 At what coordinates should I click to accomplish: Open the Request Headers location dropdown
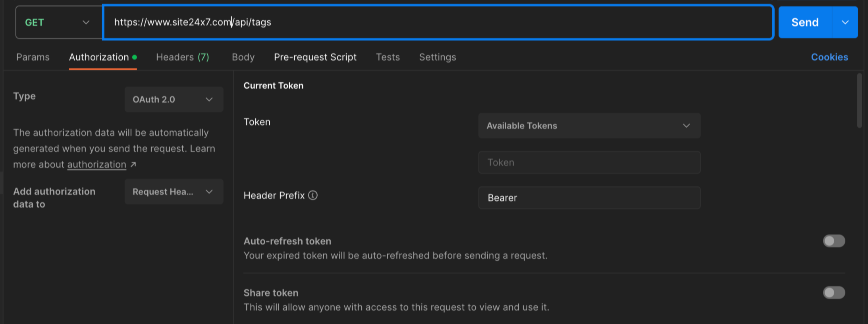pyautogui.click(x=174, y=192)
